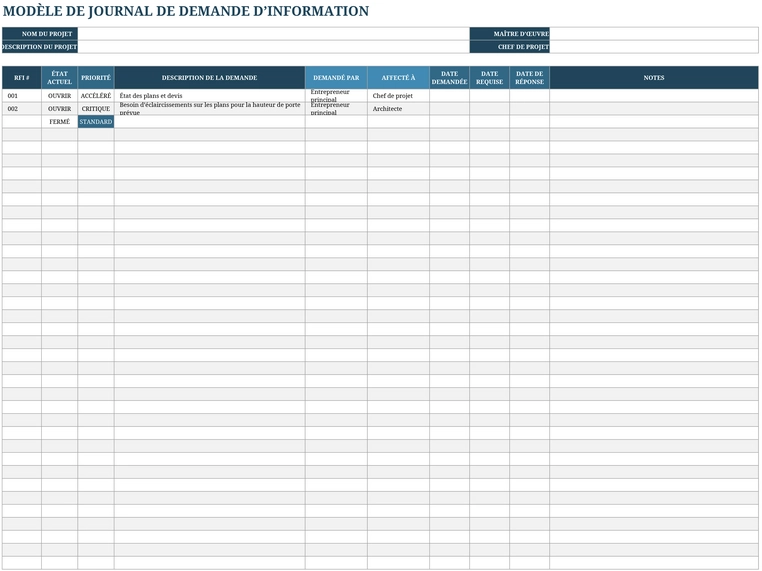762x571 pixels.
Task: Select 'Entrepreneur principal' in row 001
Action: (336, 96)
